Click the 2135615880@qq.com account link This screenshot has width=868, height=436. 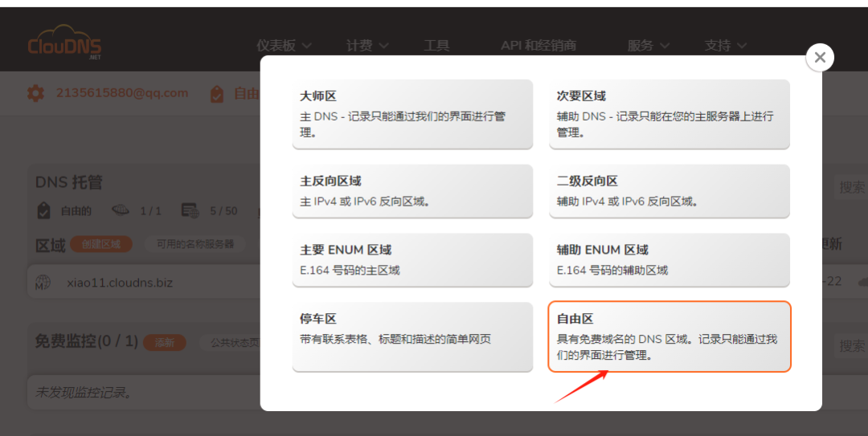click(122, 93)
